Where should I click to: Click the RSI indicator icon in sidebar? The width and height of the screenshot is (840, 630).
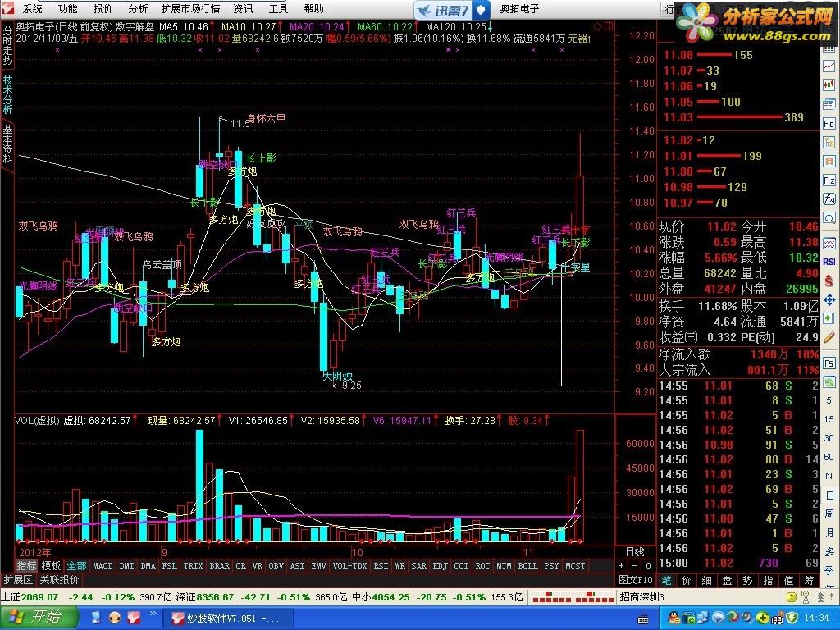point(829,262)
